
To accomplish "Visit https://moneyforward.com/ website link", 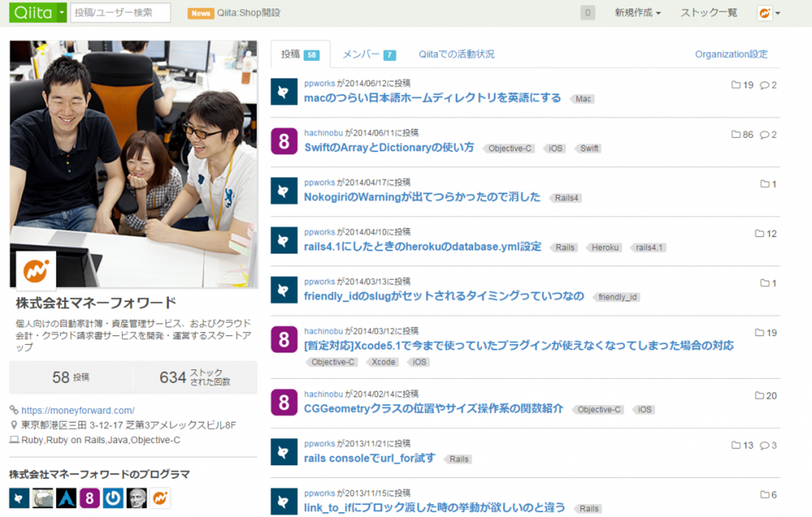I will (x=78, y=410).
